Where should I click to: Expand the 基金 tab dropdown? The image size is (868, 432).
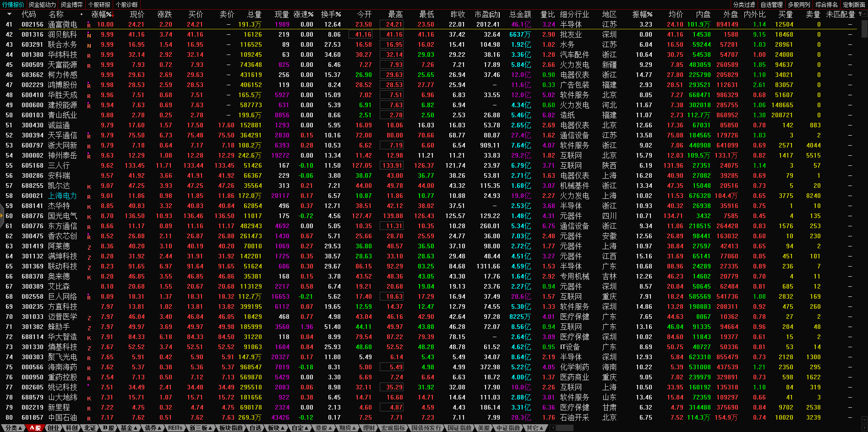[x=129, y=428]
